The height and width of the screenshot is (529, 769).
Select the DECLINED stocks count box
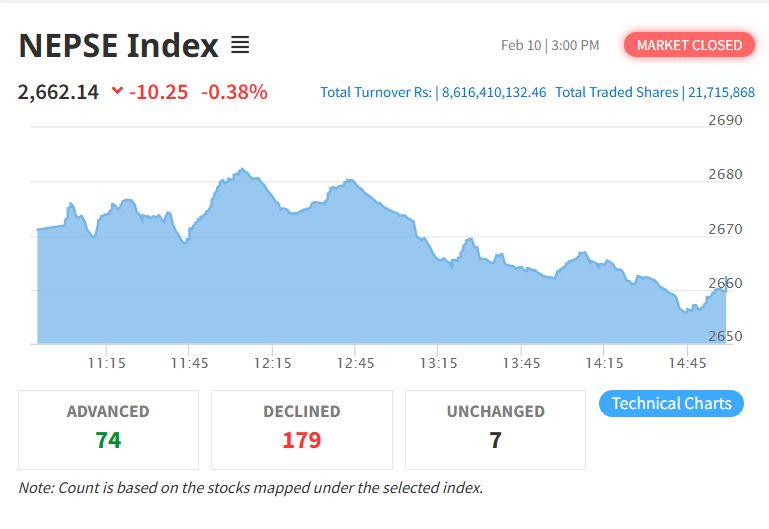(301, 429)
